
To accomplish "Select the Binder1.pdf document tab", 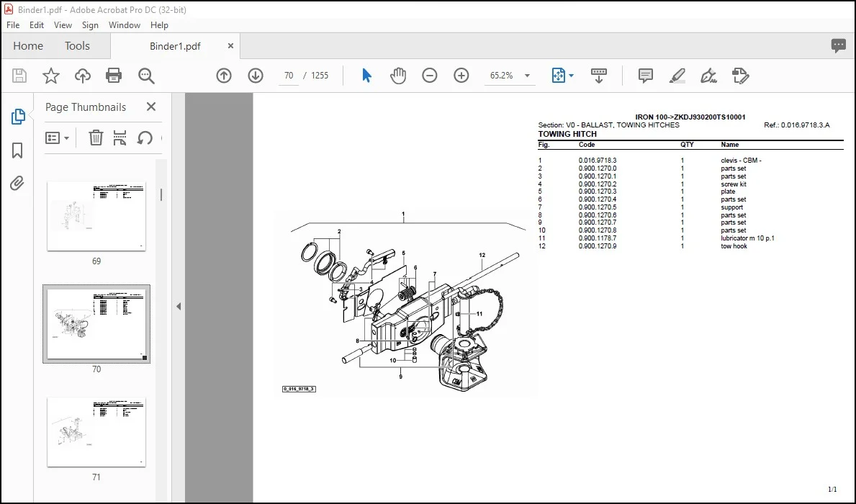I will (175, 46).
